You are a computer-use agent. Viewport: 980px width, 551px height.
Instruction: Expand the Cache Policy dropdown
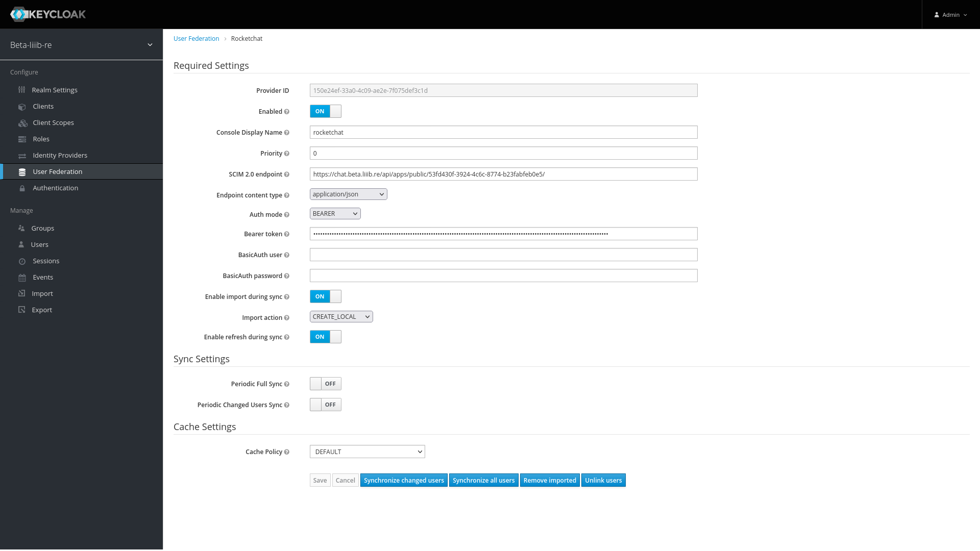pos(367,452)
